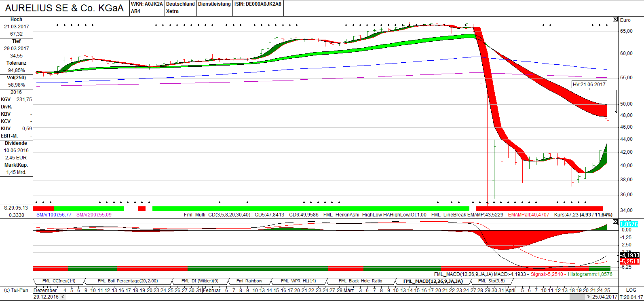This screenshot has width=644, height=301.
Task: Click the Februar month label on the axis
Action: coord(212,290)
